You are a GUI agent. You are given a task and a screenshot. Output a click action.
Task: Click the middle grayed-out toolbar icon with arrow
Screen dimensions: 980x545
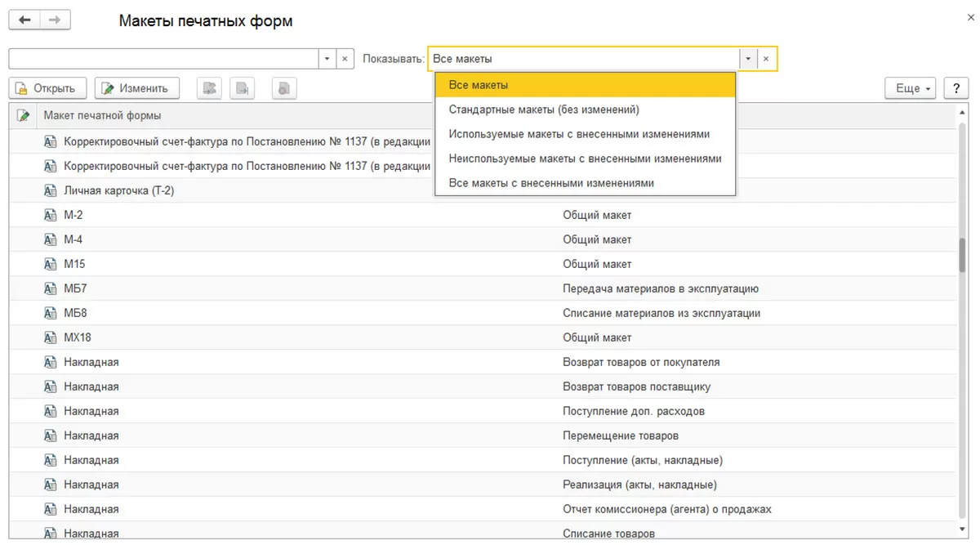click(243, 88)
